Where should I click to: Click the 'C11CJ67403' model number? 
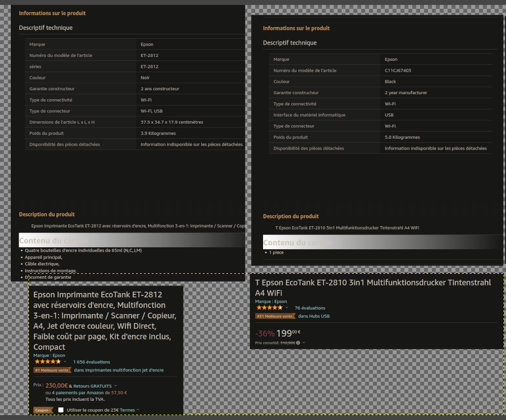398,70
